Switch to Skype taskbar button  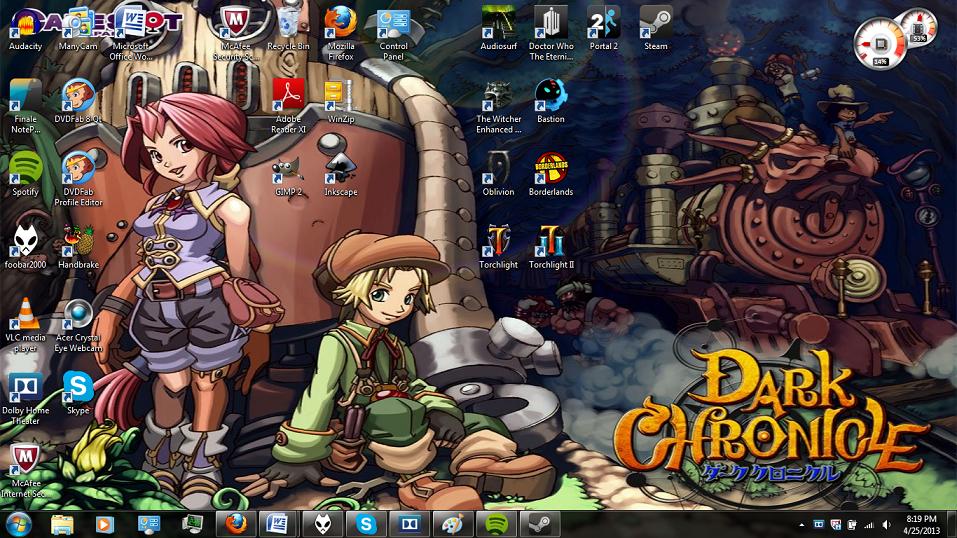point(366,524)
